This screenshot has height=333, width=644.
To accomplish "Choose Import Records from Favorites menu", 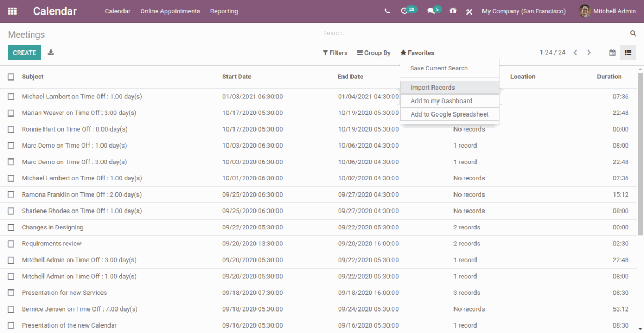I will 433,88.
